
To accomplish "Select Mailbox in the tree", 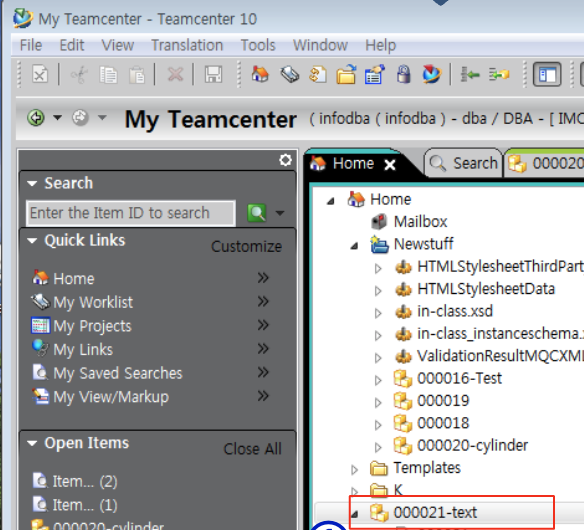I will click(420, 222).
